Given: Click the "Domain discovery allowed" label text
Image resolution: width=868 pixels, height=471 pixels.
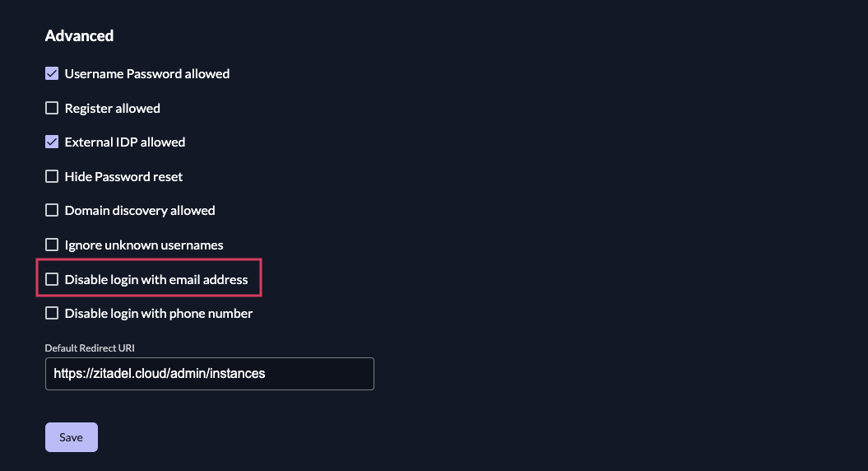Looking at the screenshot, I should [x=140, y=210].
